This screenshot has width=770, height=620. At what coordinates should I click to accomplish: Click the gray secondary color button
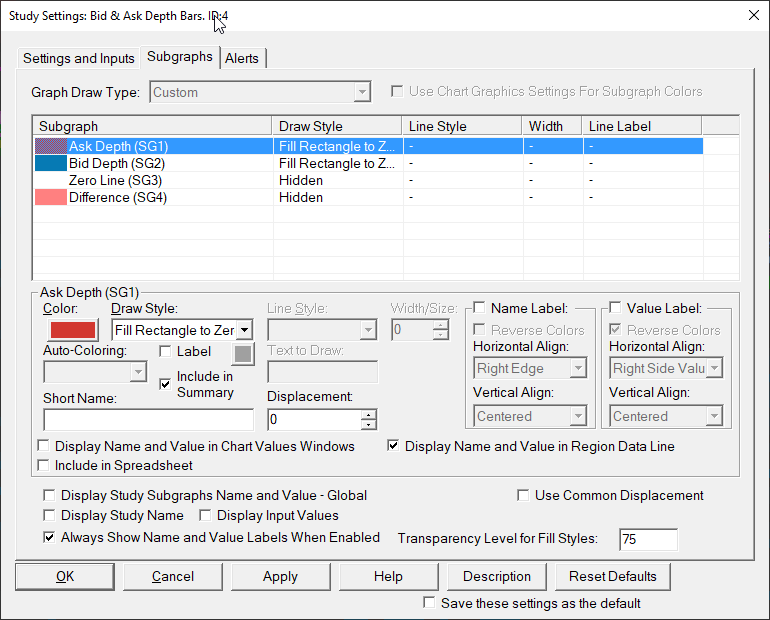click(243, 354)
